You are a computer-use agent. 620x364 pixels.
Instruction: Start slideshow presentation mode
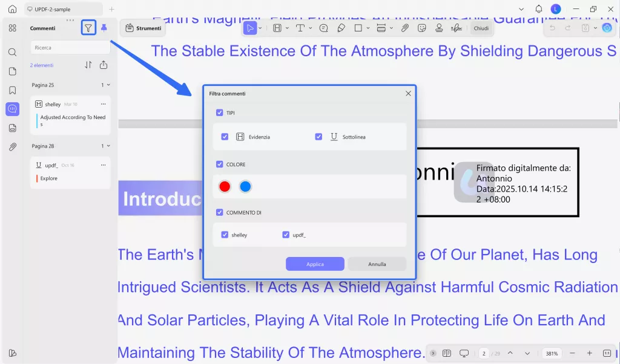(x=464, y=353)
